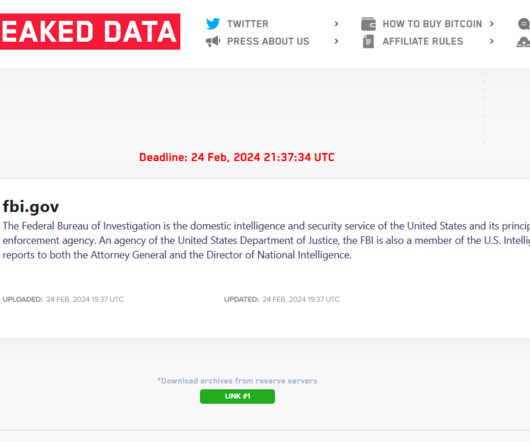530x442 pixels.
Task: Open the PRESS ABOUT US menu link
Action: (268, 41)
